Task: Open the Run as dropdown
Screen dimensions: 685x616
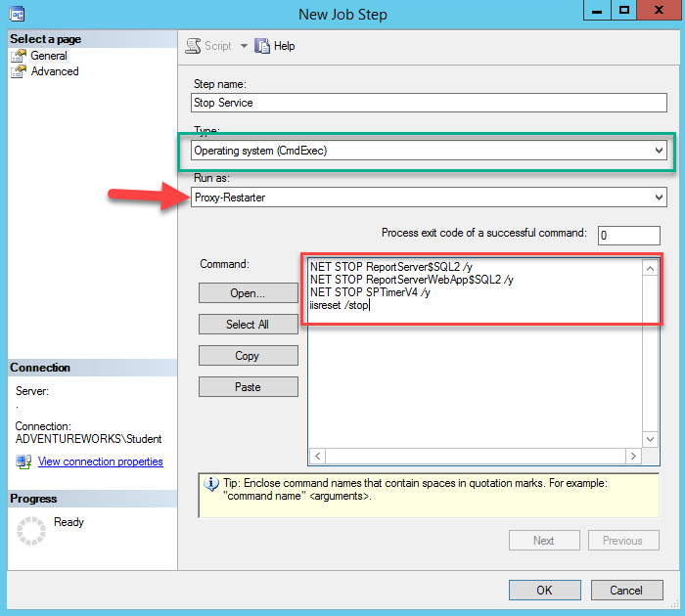Action: 659,198
